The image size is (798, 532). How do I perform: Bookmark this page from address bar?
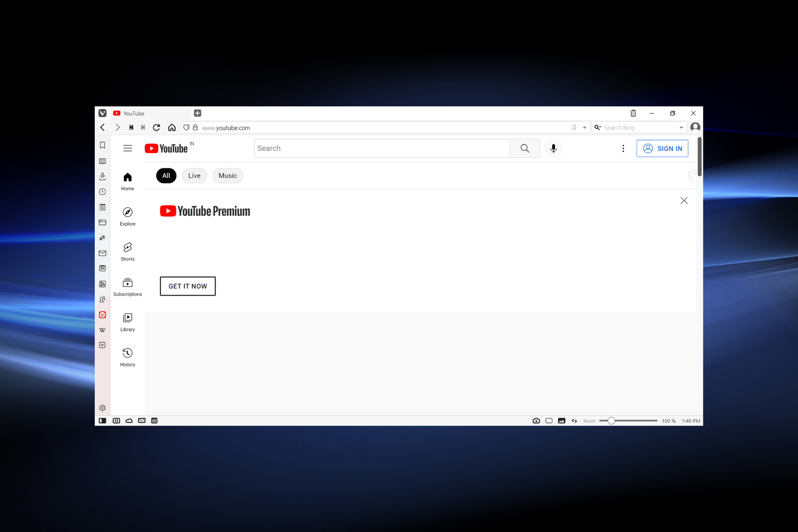click(574, 128)
